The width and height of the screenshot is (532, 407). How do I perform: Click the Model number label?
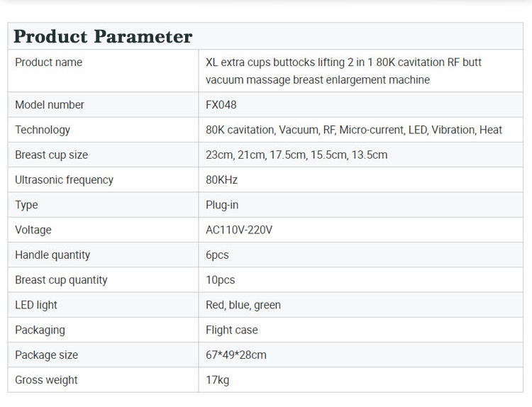[x=50, y=105]
